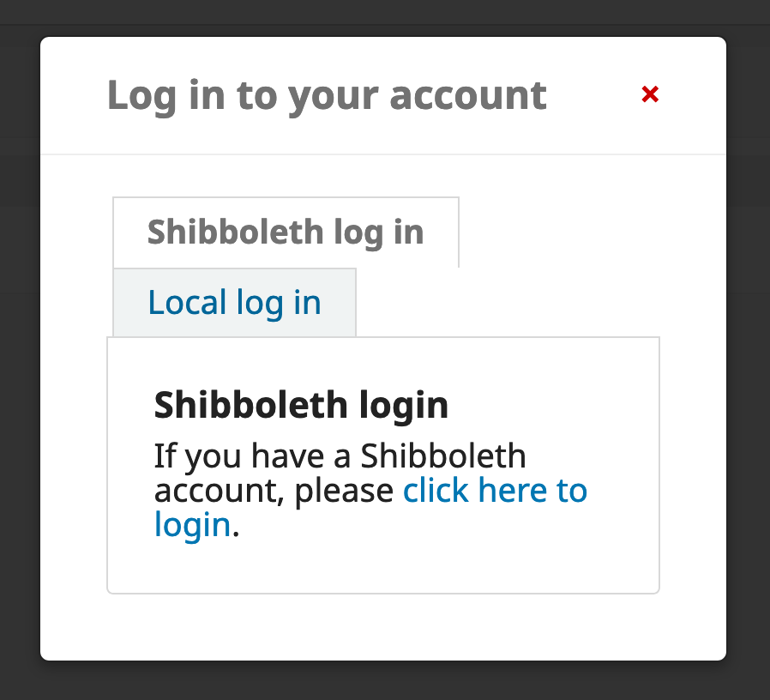
Task: Switch to the Local log in tab
Action: [x=234, y=303]
